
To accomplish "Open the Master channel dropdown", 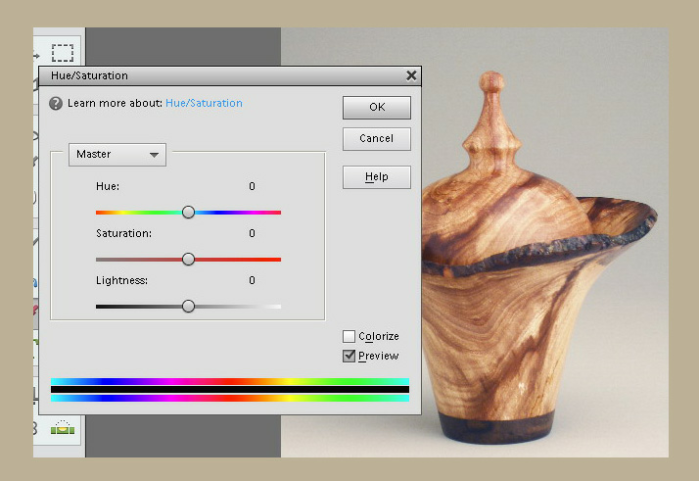I will coord(117,155).
